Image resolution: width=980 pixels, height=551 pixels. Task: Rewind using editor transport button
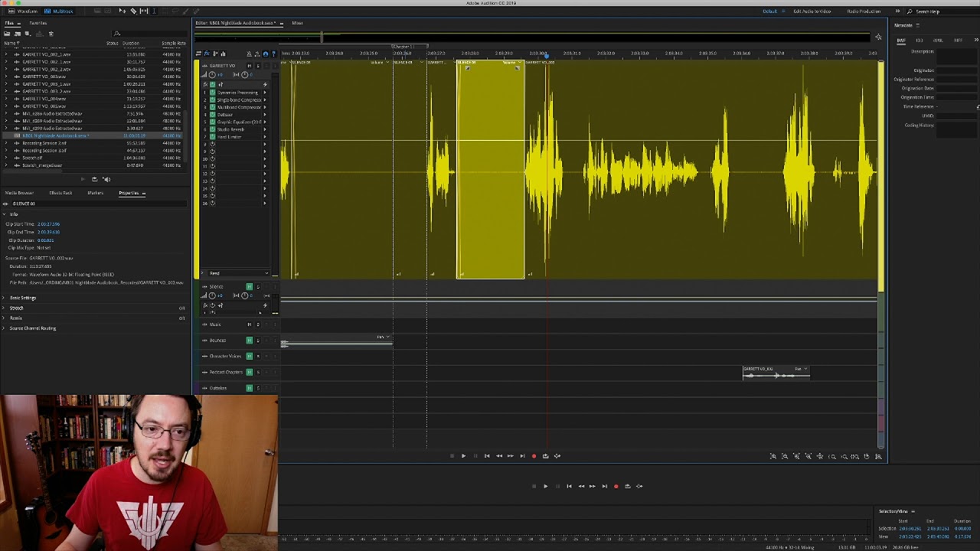point(499,456)
